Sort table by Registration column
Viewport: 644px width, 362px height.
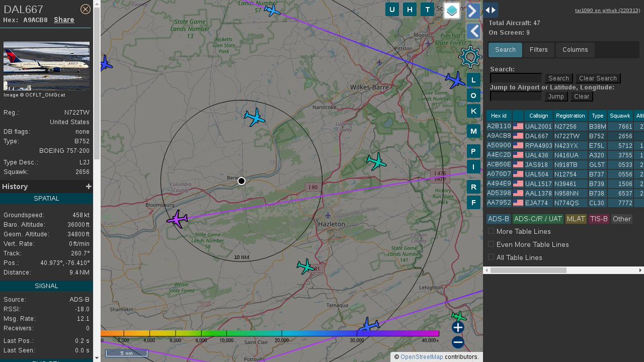tap(570, 116)
